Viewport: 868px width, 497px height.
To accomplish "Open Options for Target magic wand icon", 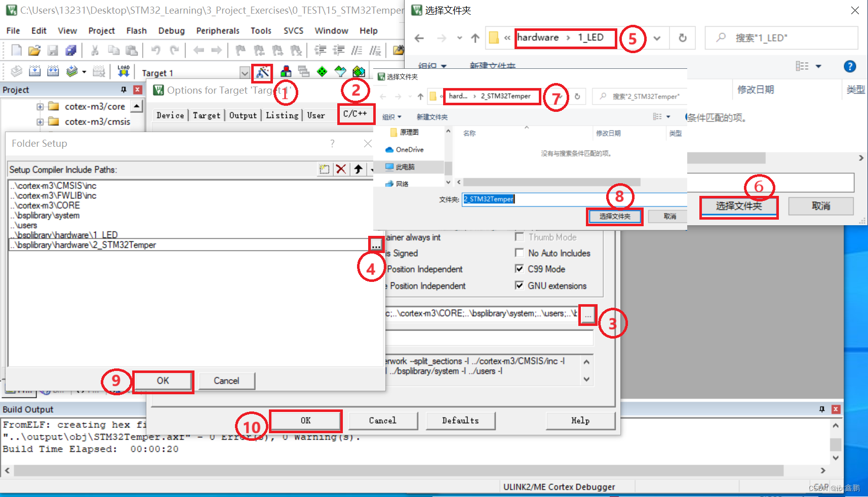I will pos(262,72).
